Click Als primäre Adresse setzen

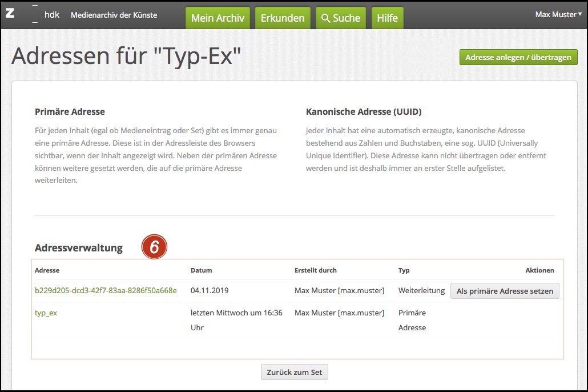[x=505, y=291]
